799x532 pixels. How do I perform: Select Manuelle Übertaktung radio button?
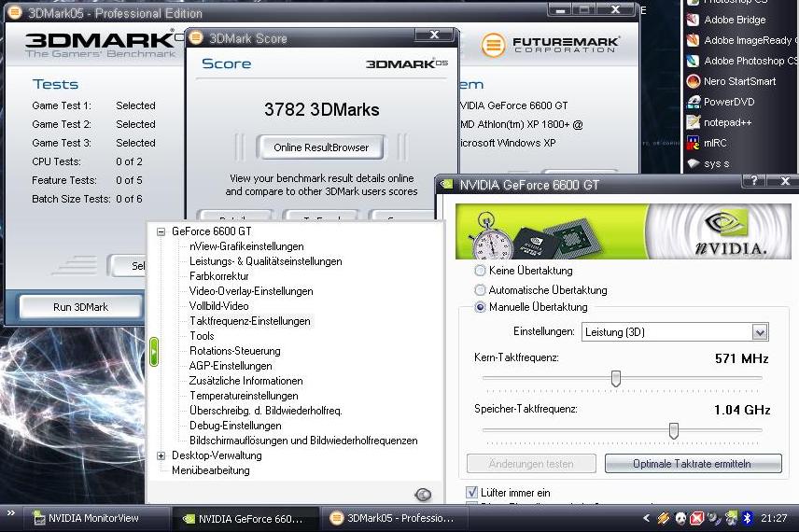pyautogui.click(x=480, y=307)
